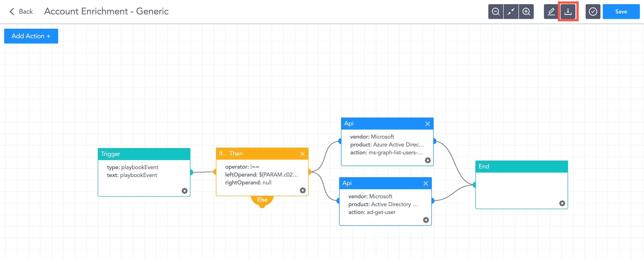Open settings gear on Trigger node
Screen dimensions: 644x260
tap(184, 191)
